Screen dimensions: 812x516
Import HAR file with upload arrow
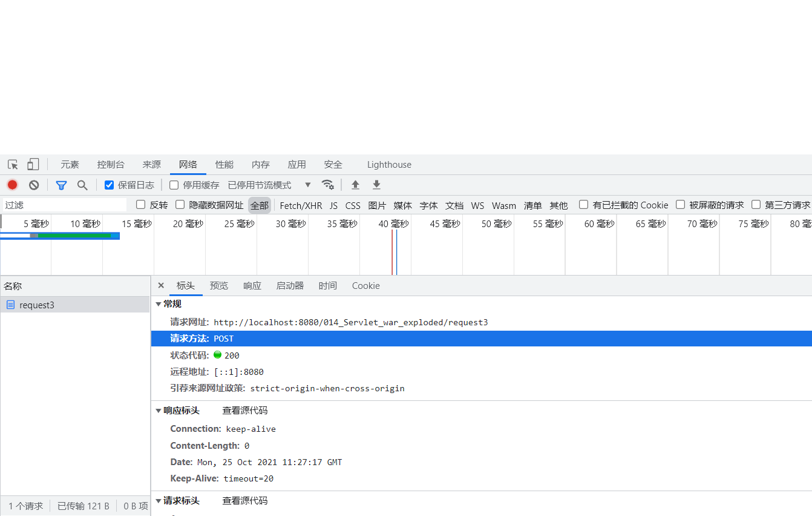(355, 185)
